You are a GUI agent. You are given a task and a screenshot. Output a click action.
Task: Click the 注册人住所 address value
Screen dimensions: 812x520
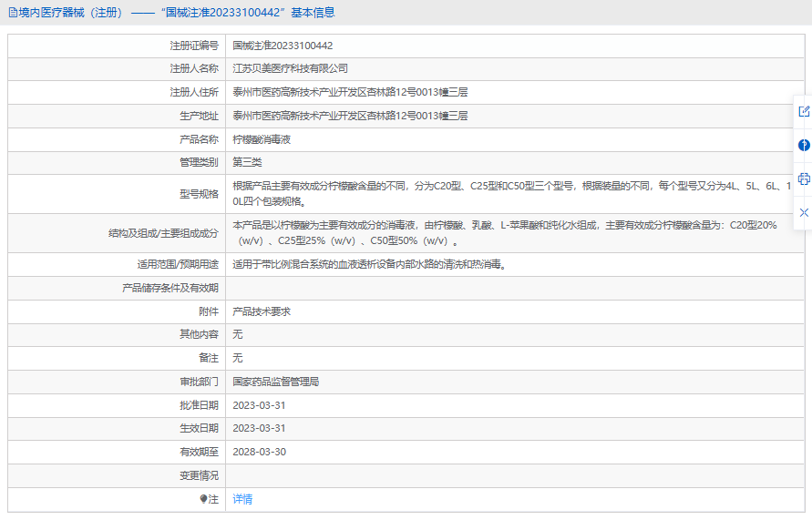[350, 92]
